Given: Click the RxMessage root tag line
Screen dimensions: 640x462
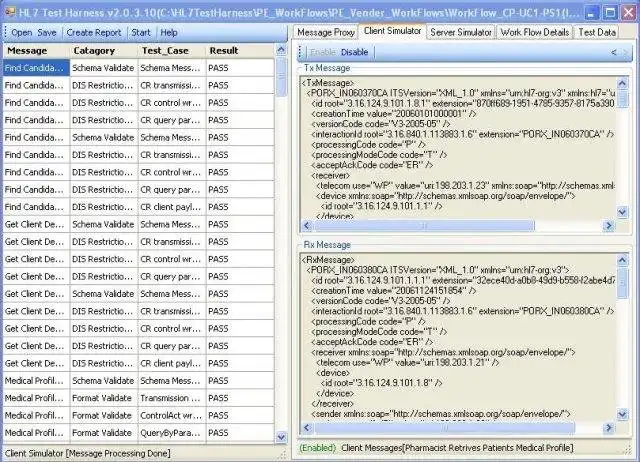Looking at the screenshot, I should click(328, 260).
